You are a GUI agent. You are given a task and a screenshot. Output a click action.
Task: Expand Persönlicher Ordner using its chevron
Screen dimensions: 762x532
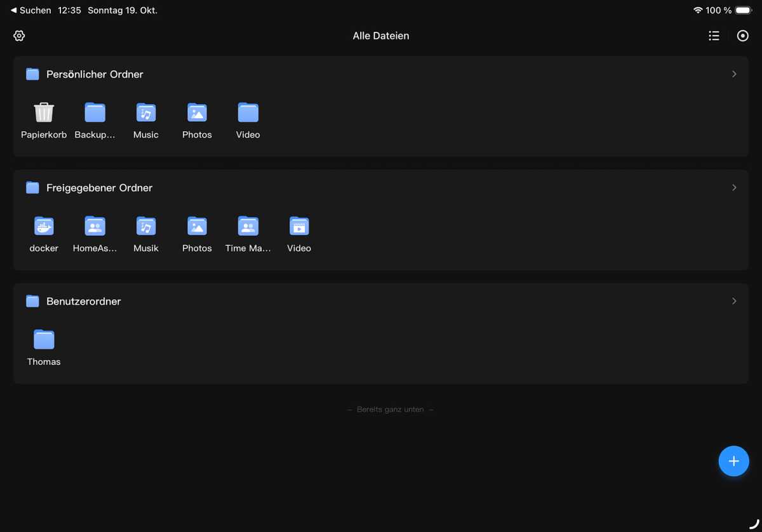pos(734,74)
